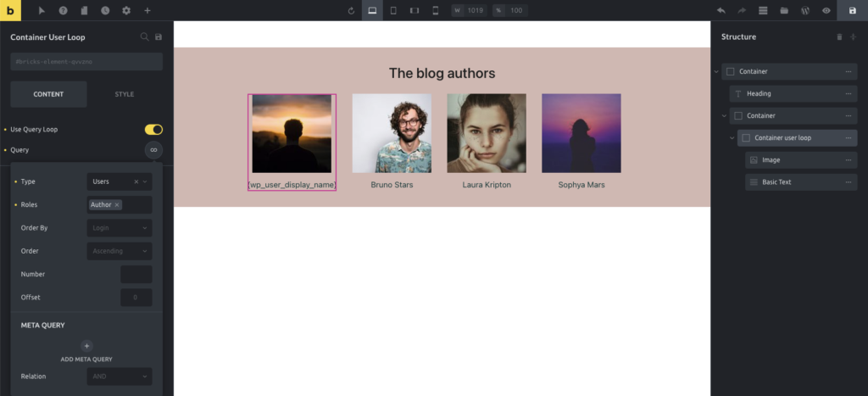Remove the Author role tag
868x396 pixels.
click(x=117, y=204)
